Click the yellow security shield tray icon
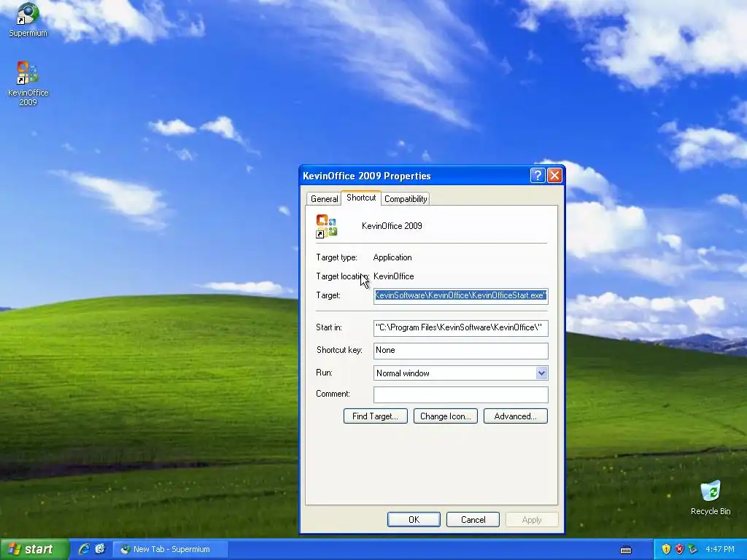Screen dimensions: 747x560 pyautogui.click(x=666, y=549)
